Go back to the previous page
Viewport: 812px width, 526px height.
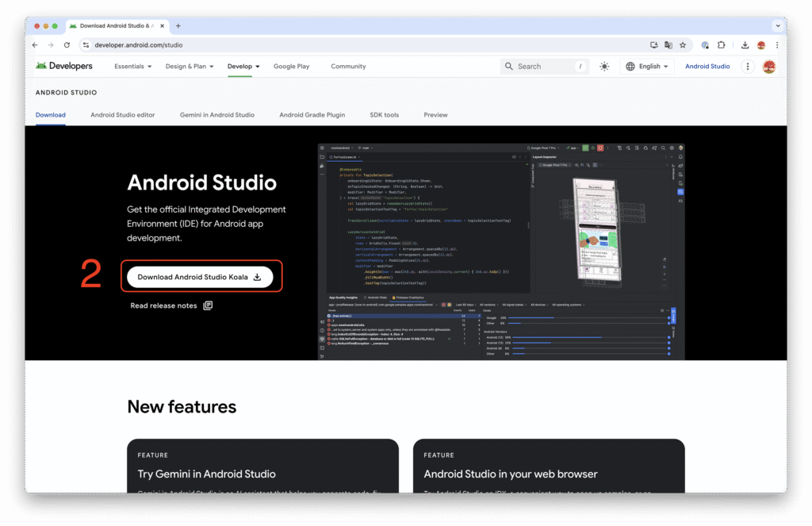[35, 45]
